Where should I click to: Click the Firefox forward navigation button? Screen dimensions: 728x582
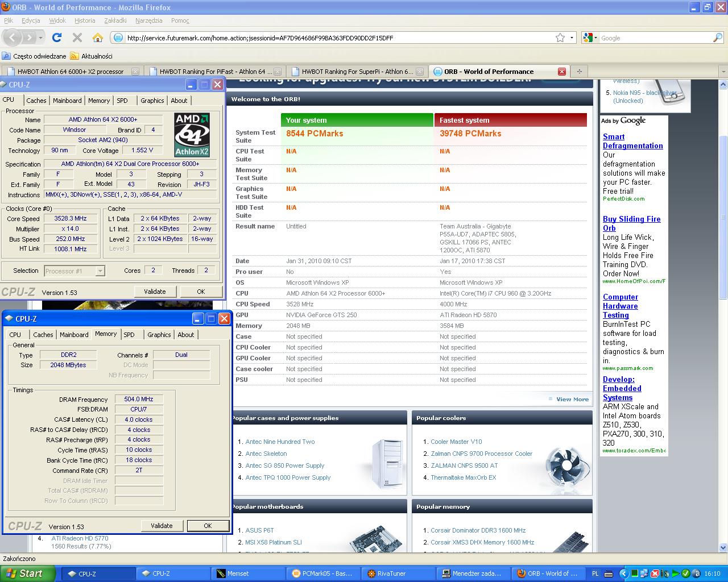[x=30, y=38]
